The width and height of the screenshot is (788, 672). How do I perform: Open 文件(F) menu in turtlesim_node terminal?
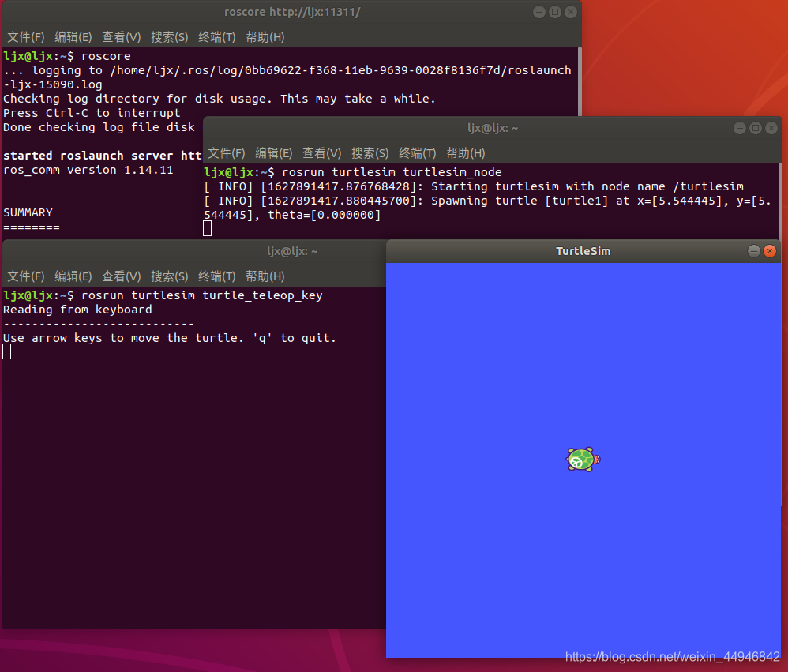tap(226, 153)
